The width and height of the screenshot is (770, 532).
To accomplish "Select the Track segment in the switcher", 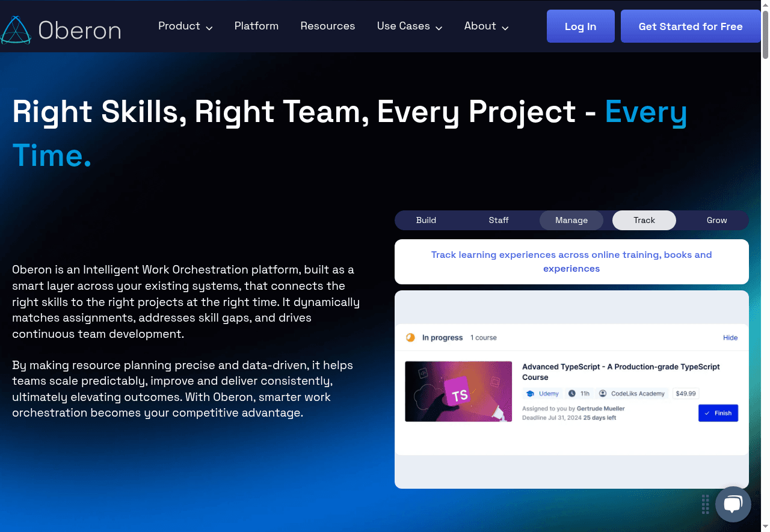I will click(644, 220).
